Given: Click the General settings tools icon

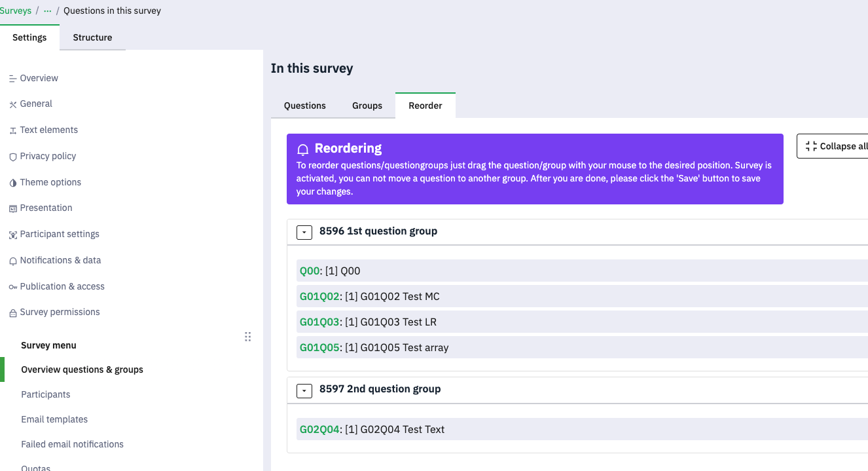Looking at the screenshot, I should [x=12, y=104].
